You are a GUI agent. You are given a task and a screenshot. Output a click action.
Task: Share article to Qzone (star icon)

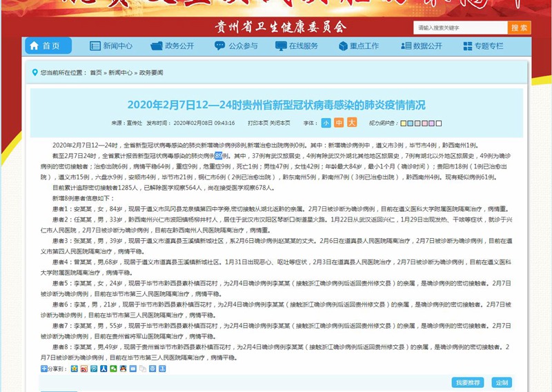point(74,369)
